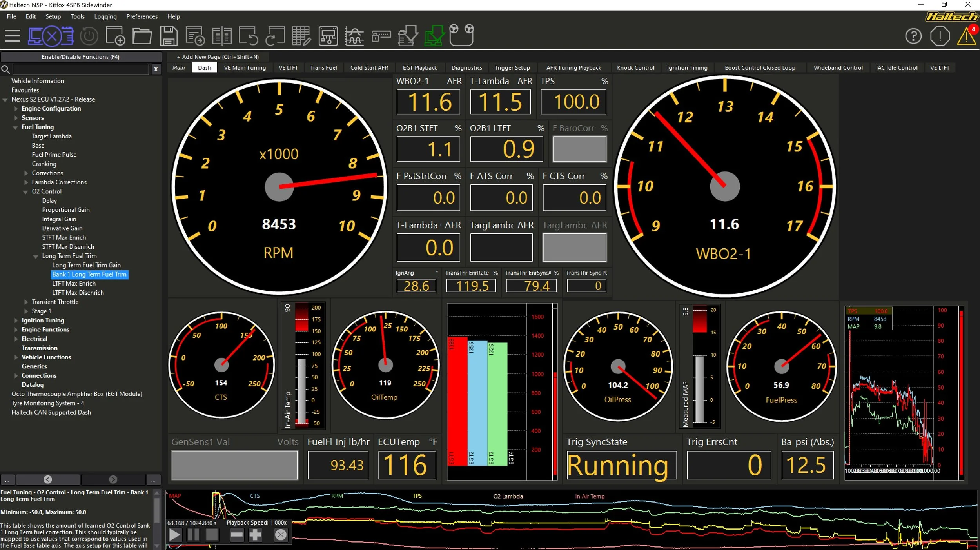Click the yellow warning triangle alert icon

click(x=966, y=37)
